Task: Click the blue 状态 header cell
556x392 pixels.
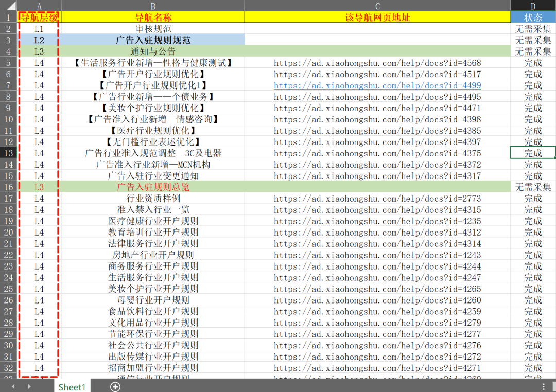Action: 533,17
